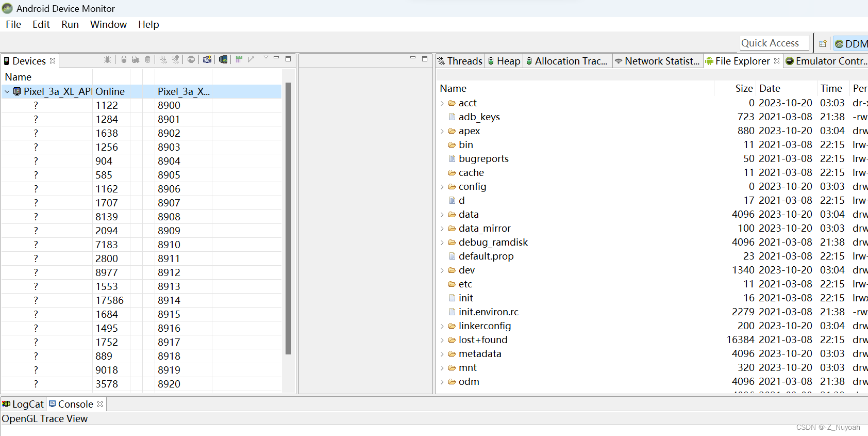Switch to the LogCat tab
Viewport: 868px width, 436px height.
coord(23,404)
